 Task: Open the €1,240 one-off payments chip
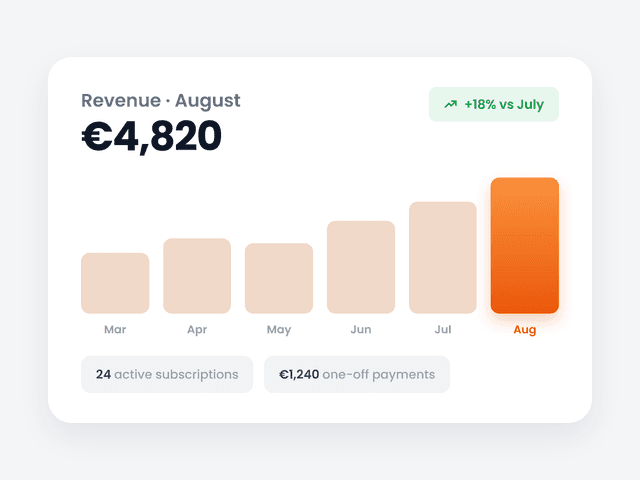pyautogui.click(x=357, y=374)
